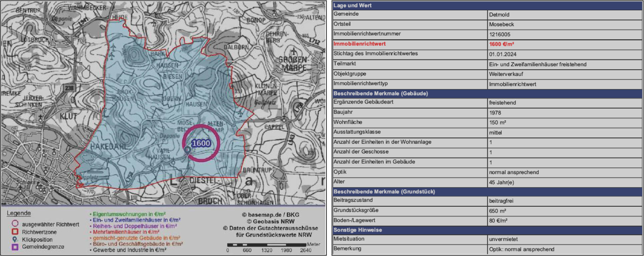
Task: Click the 'ausgewählter Richtwert' legend text
Action: tap(51, 224)
